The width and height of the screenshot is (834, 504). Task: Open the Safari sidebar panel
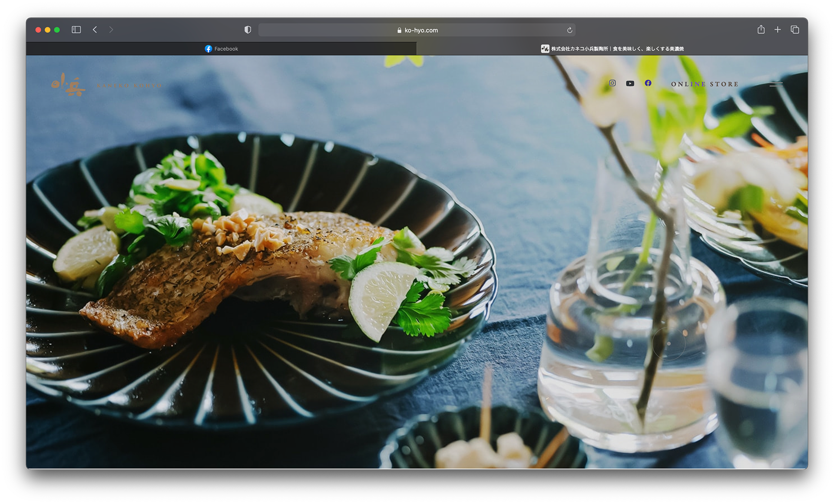(x=76, y=30)
